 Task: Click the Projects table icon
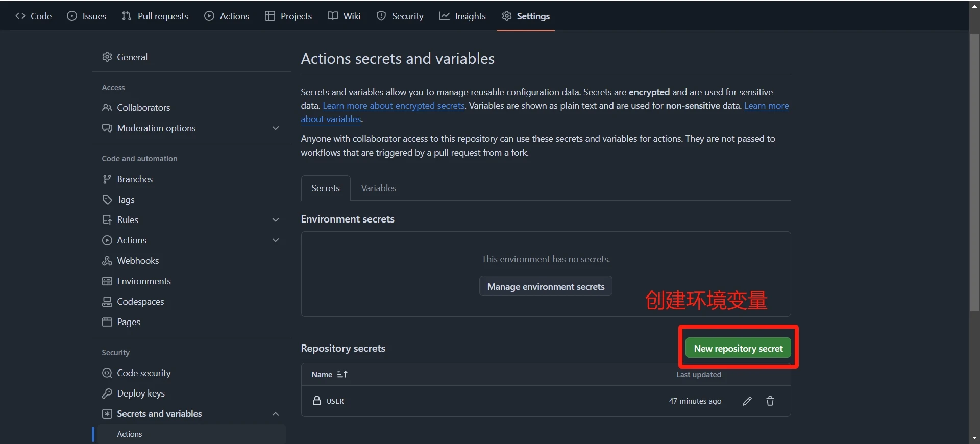click(270, 16)
